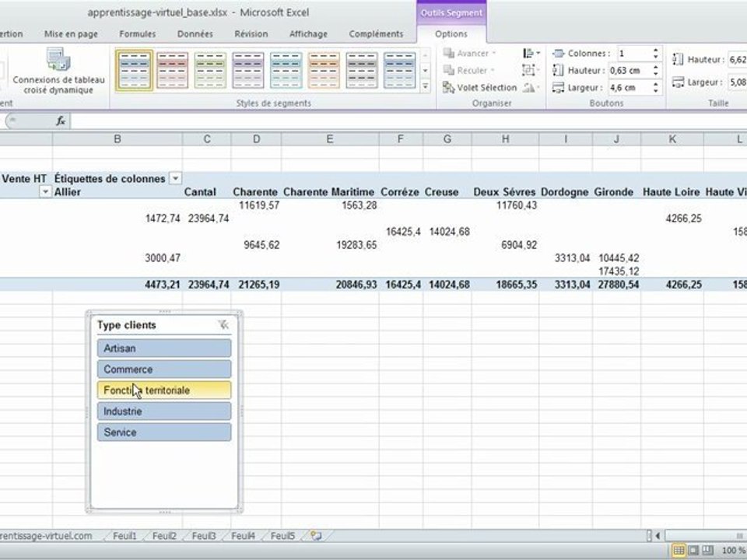This screenshot has width=747, height=560.
Task: Open the Formules tab
Action: (138, 33)
